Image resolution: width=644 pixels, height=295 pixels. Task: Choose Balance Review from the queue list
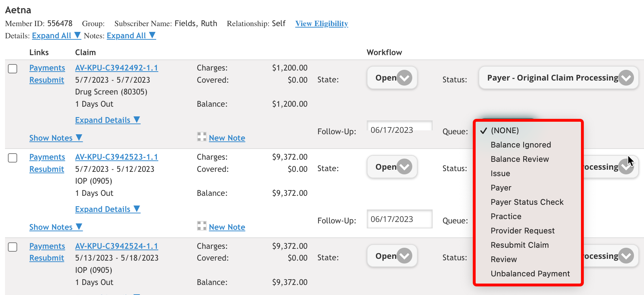pyautogui.click(x=519, y=159)
